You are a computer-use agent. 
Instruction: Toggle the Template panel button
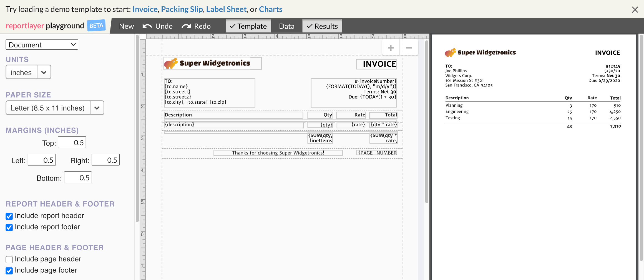[x=248, y=26]
